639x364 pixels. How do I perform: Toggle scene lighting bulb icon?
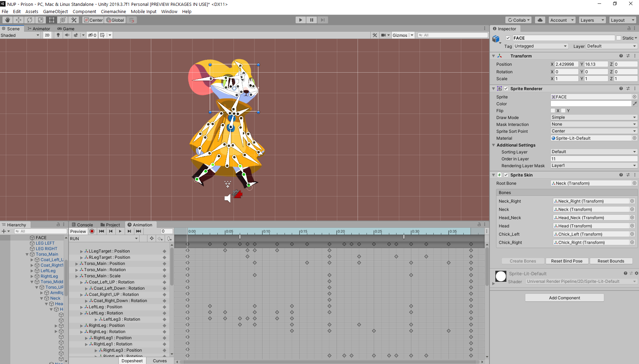click(x=58, y=35)
